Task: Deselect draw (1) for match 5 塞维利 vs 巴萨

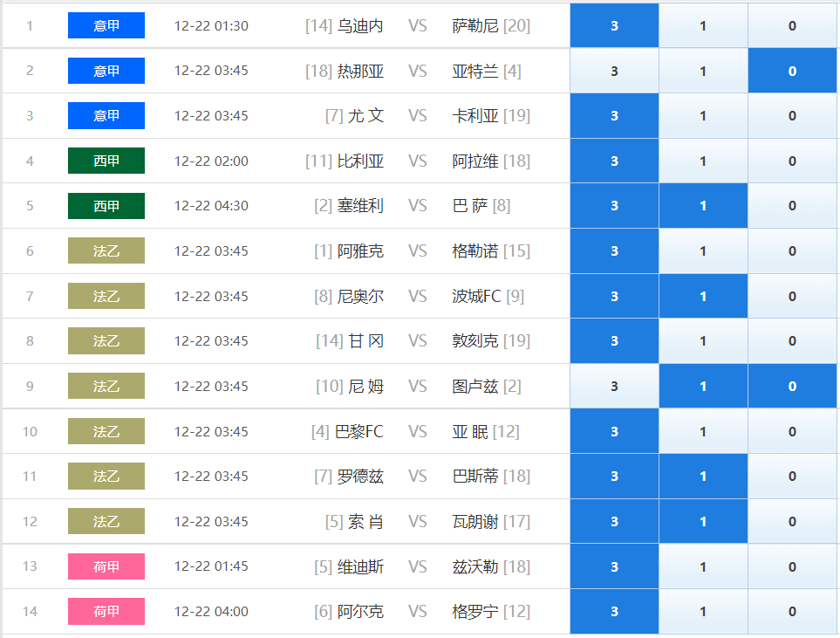Action: tap(703, 206)
